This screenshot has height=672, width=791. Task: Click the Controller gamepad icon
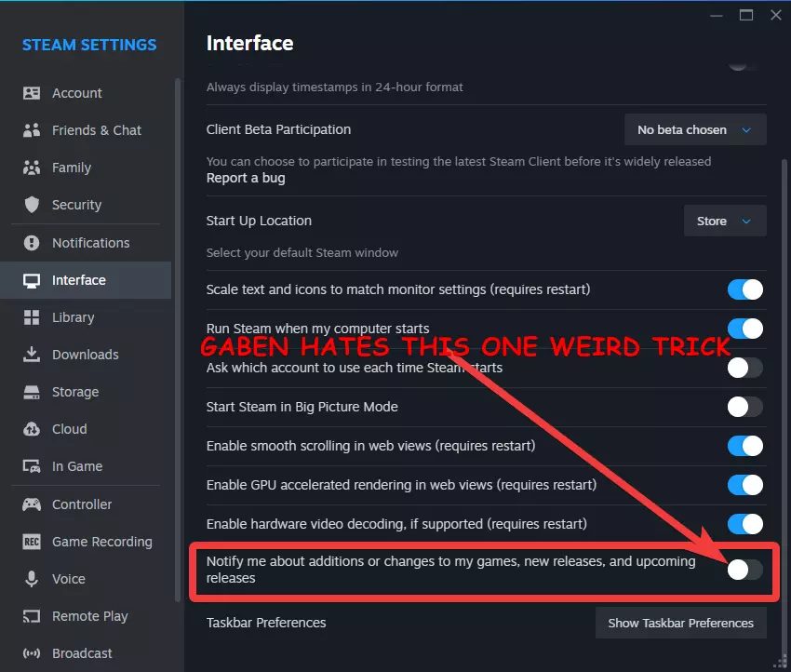click(32, 504)
